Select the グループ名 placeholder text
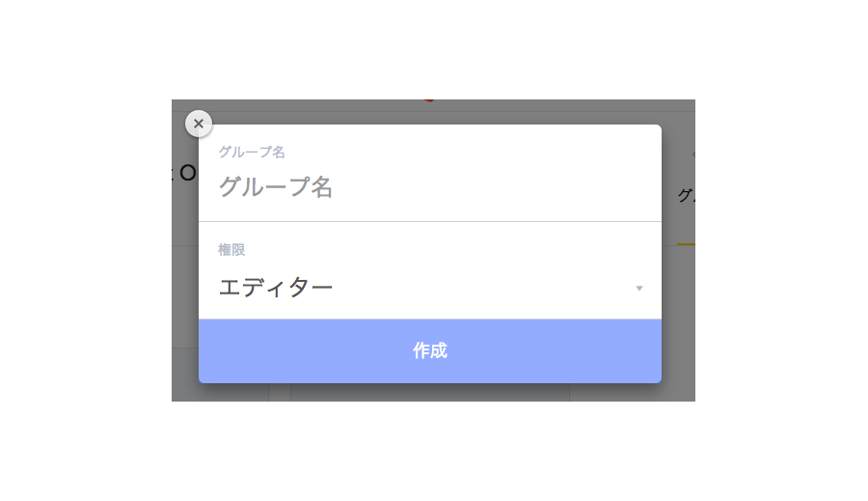The width and height of the screenshot is (868, 501). click(276, 186)
